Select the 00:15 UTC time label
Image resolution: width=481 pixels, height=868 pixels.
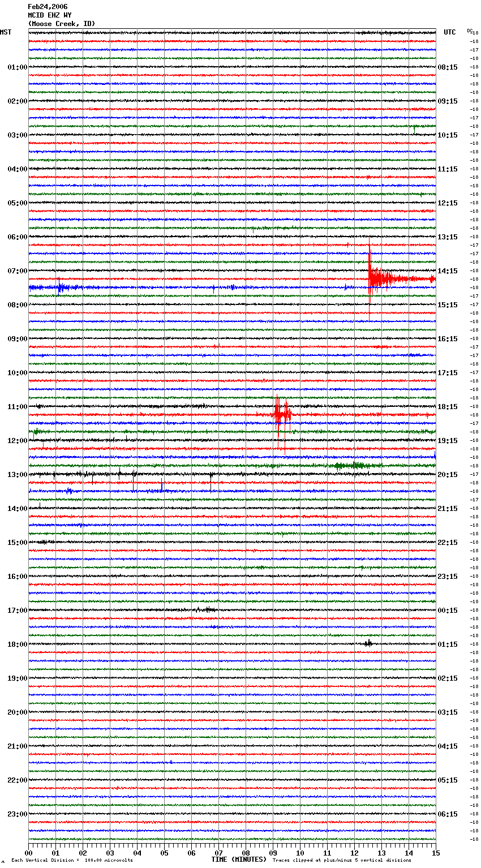click(x=448, y=611)
